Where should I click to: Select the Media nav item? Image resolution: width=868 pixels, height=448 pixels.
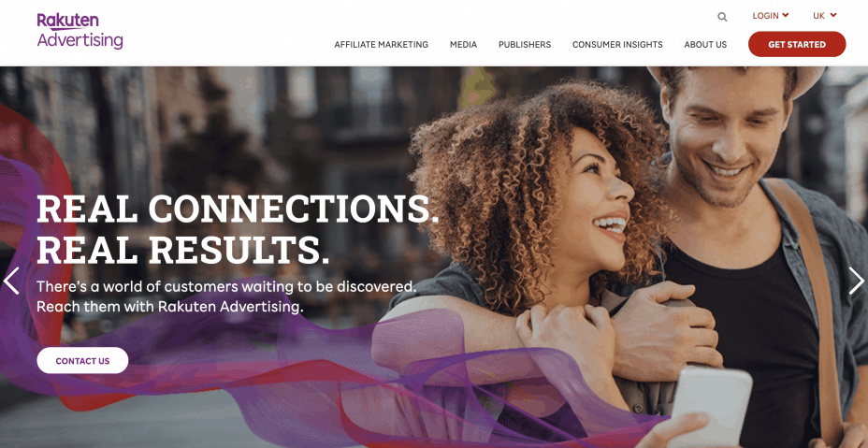pyautogui.click(x=463, y=44)
